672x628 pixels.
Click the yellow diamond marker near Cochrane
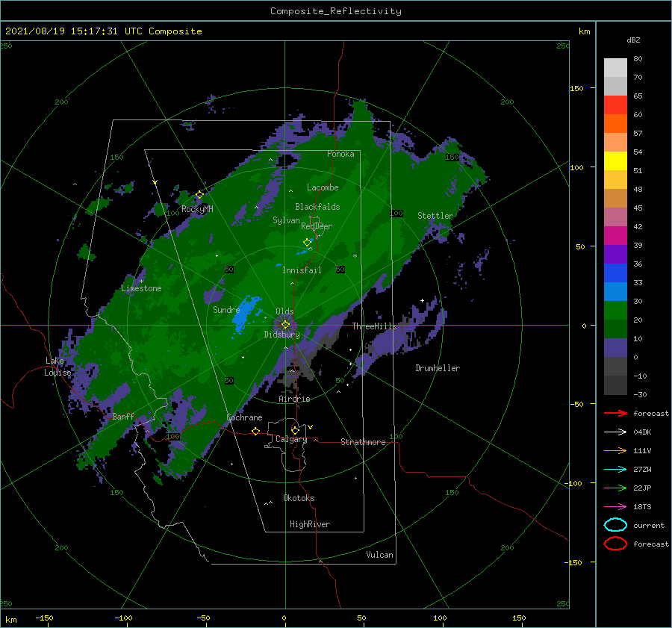tap(256, 431)
